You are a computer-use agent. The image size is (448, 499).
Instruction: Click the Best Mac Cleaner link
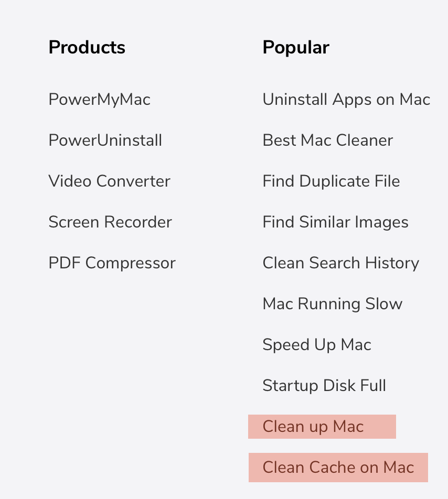[x=327, y=140]
